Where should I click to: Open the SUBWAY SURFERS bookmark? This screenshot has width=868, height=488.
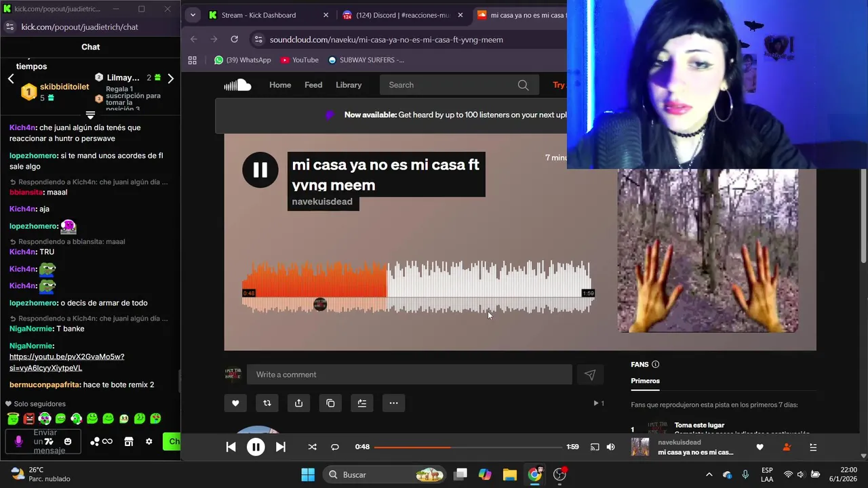click(x=366, y=60)
